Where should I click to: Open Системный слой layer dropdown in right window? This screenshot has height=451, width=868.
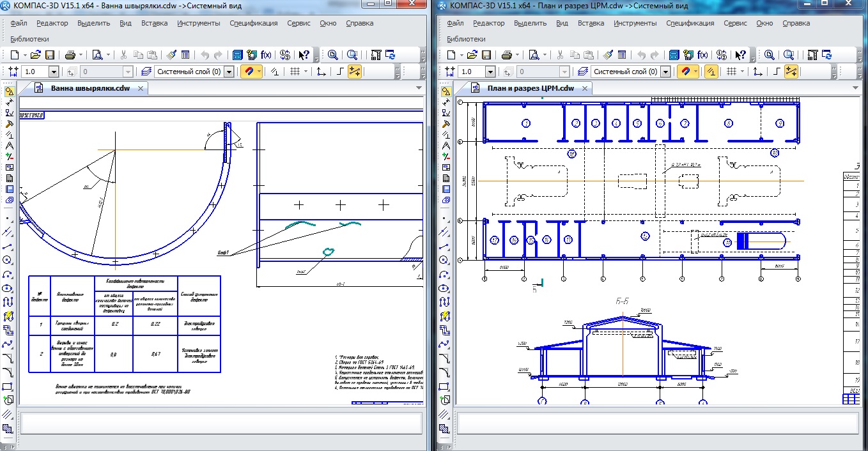665,72
